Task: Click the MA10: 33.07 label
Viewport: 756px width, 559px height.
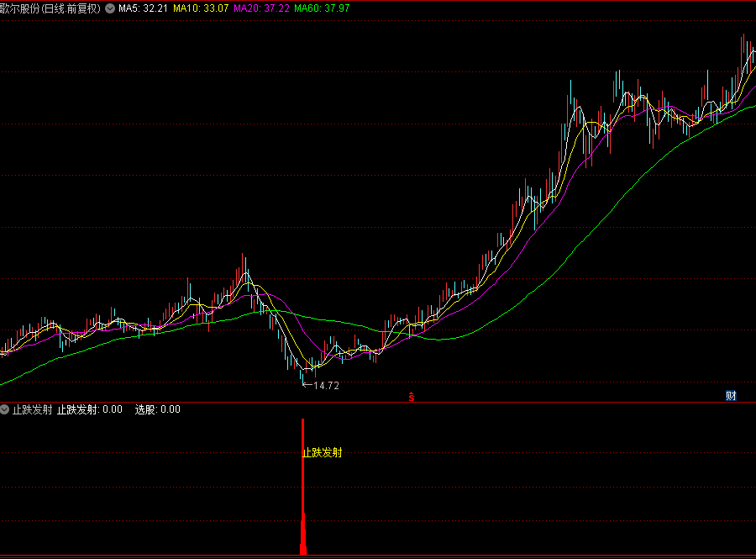Action: [x=201, y=8]
